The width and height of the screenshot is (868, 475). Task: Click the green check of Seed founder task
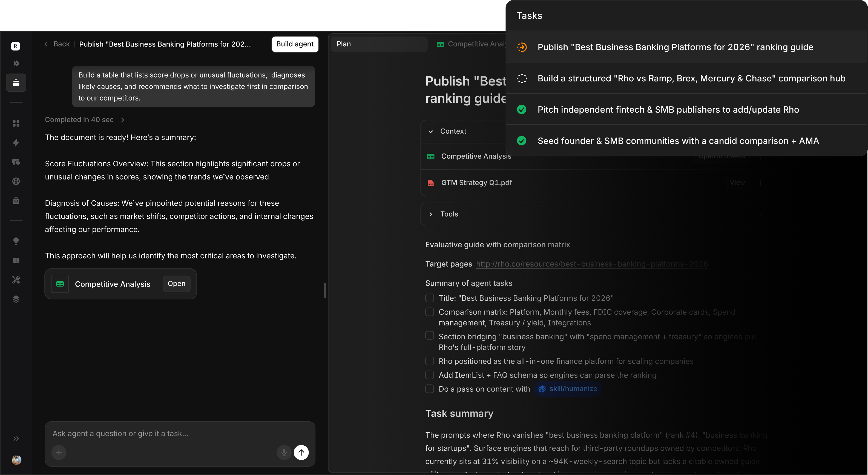pos(522,141)
